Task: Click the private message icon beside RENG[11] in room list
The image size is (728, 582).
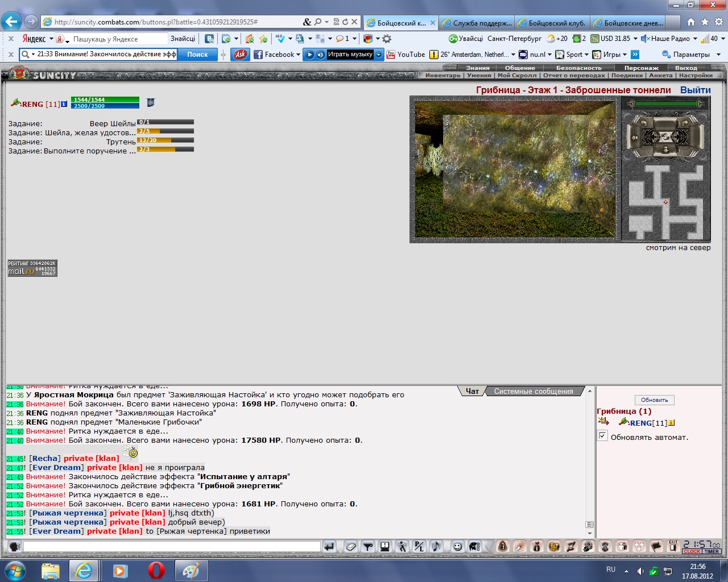Action: click(603, 422)
